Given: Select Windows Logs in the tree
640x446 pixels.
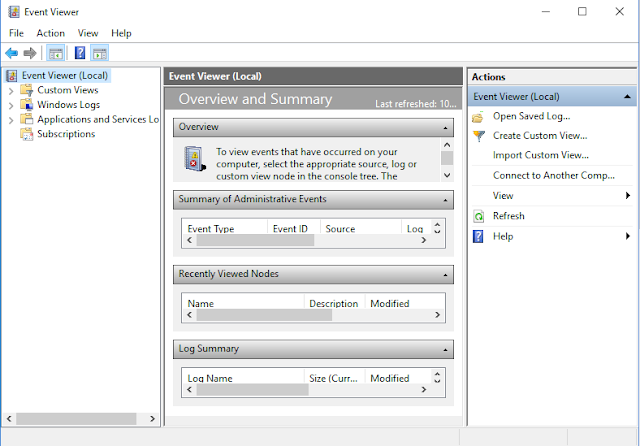Looking at the screenshot, I should point(69,104).
